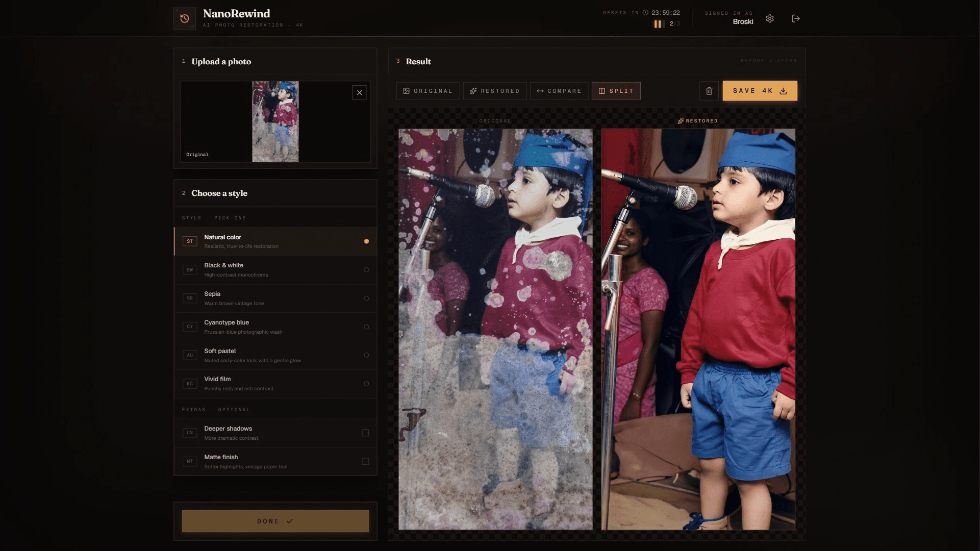
Task: Select Soft pastel radio button
Action: 366,355
